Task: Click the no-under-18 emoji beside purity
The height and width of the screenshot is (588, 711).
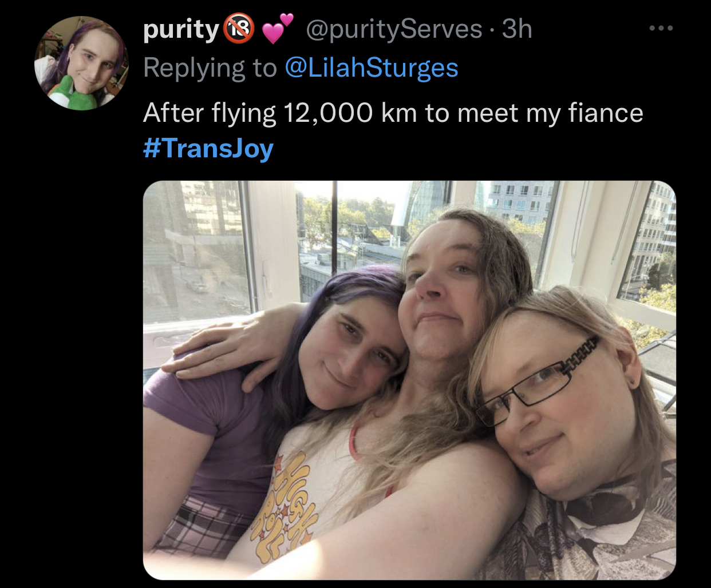Action: coord(238,29)
